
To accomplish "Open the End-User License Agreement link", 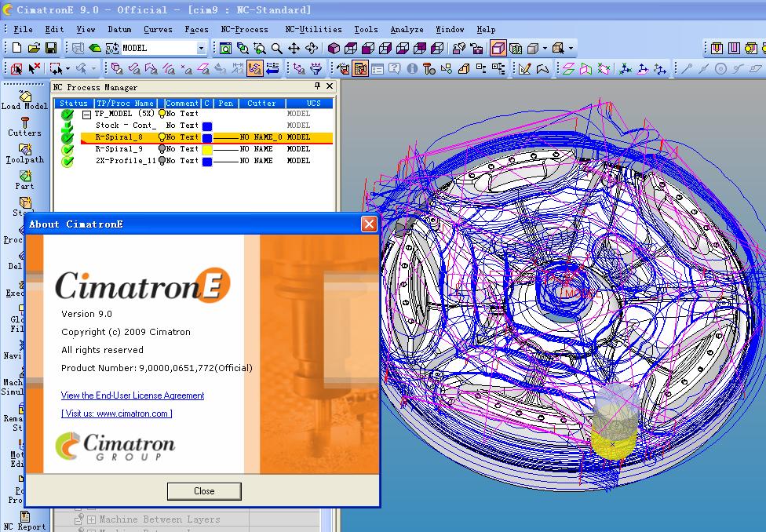I will click(133, 395).
